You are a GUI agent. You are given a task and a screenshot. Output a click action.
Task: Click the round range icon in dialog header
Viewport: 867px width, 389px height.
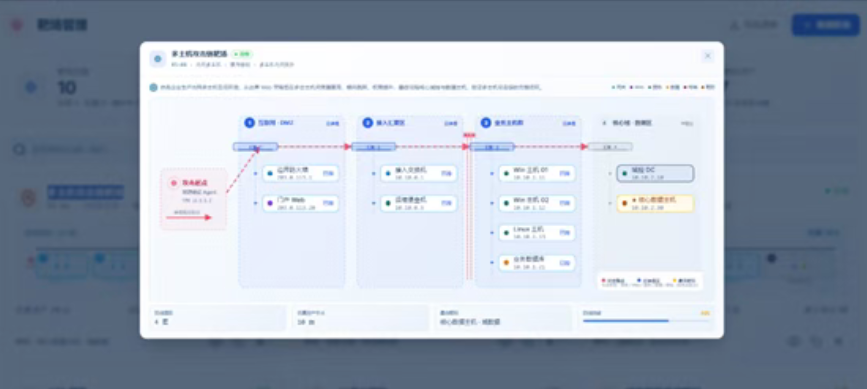point(158,59)
